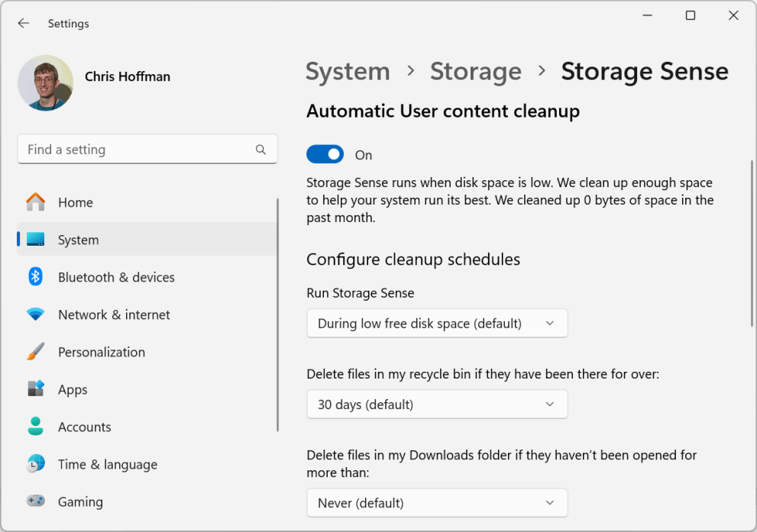
Task: Click the Time & language globe icon
Action: pos(35,463)
